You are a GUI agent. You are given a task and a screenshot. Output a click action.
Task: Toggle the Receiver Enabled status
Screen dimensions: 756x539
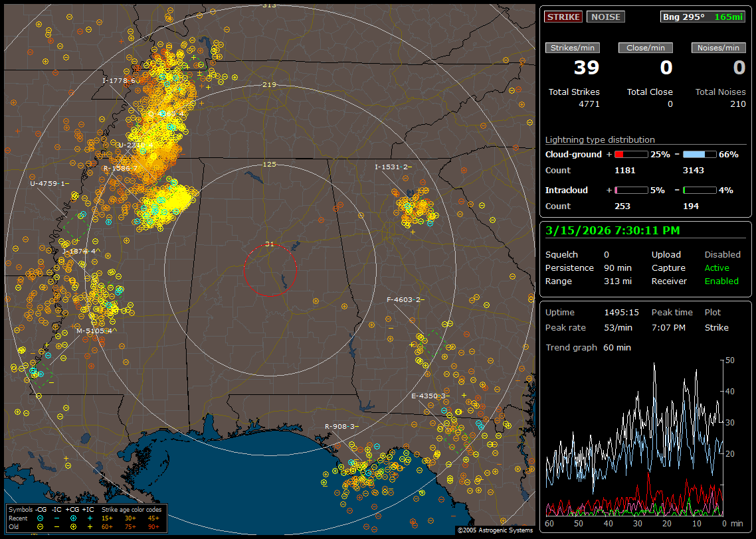(x=721, y=281)
